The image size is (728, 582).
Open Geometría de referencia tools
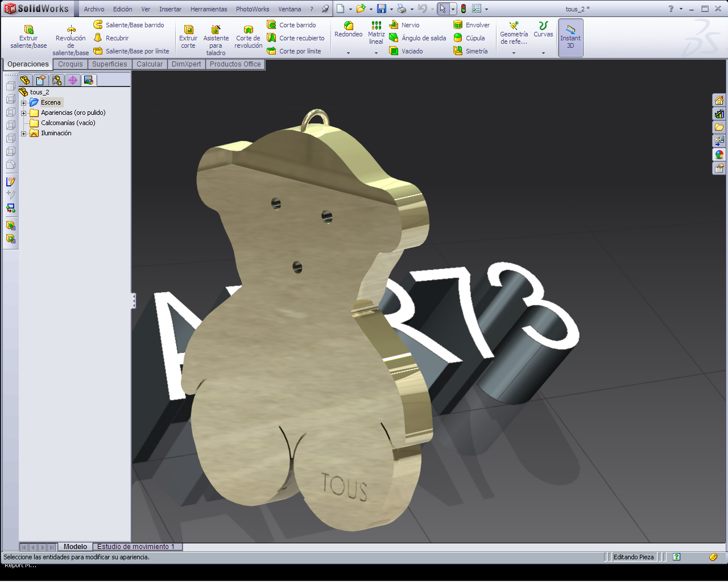514,33
